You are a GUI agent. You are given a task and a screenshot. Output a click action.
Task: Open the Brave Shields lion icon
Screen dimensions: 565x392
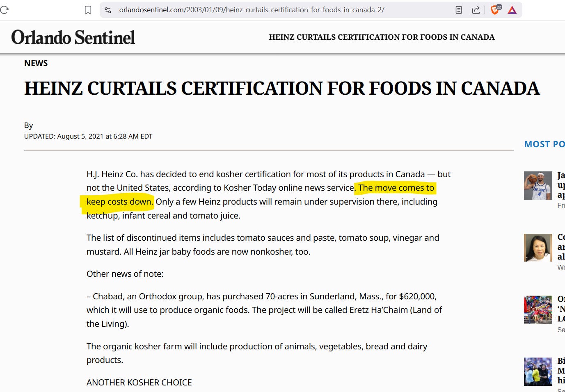click(495, 9)
